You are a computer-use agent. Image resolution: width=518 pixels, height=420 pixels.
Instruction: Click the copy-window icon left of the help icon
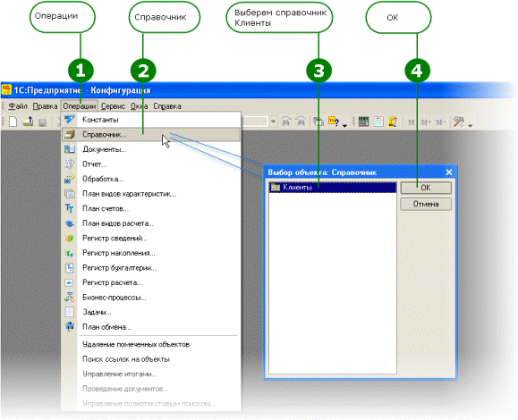[318, 122]
